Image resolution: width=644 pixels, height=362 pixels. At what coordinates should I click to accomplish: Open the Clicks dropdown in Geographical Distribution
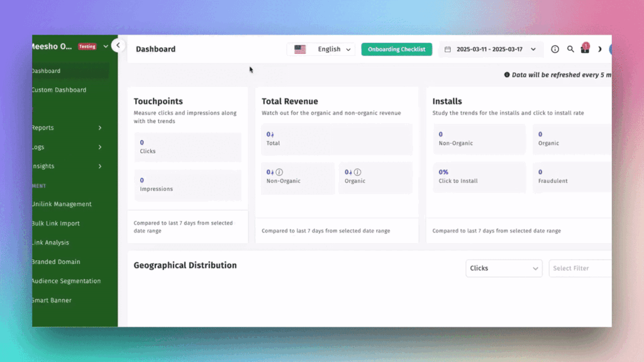point(503,268)
